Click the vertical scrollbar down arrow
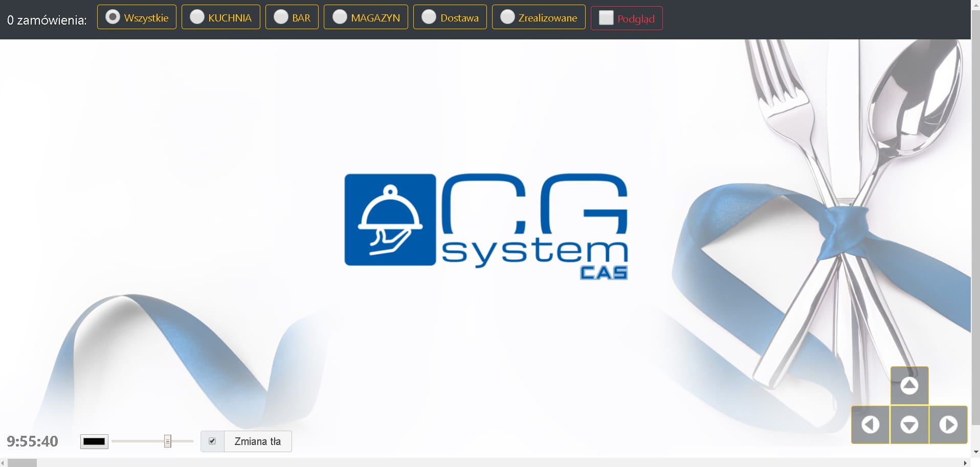The width and height of the screenshot is (980, 467). point(975,452)
